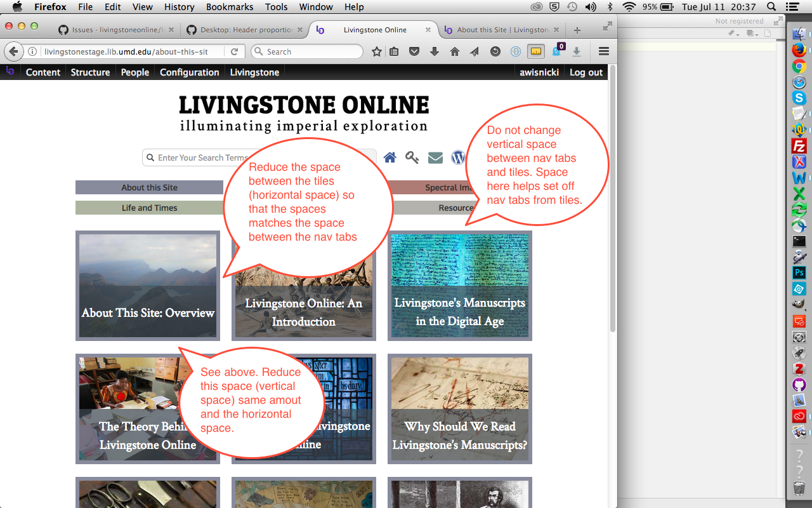Click the site home icon beside search
Screen dimensions: 812x508
click(390, 157)
